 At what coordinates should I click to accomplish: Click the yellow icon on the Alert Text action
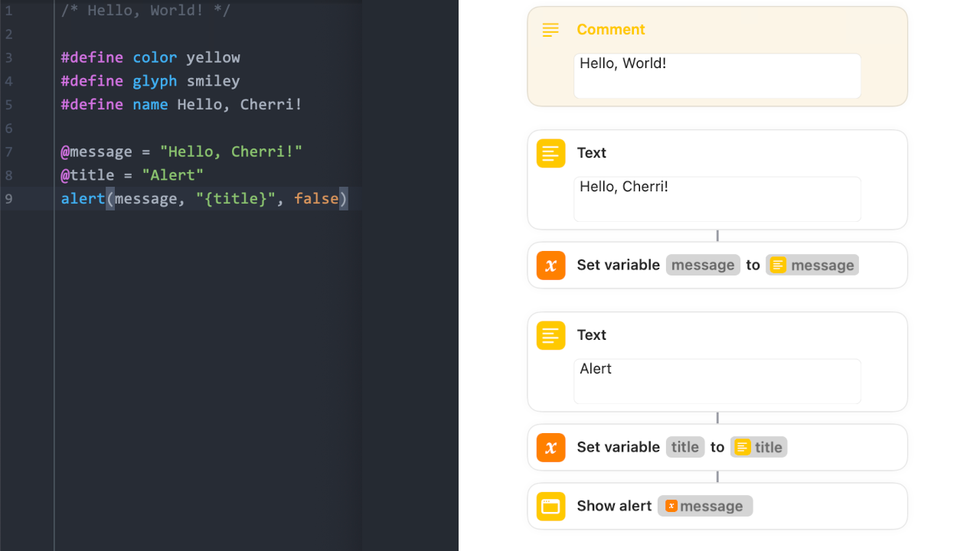point(550,335)
